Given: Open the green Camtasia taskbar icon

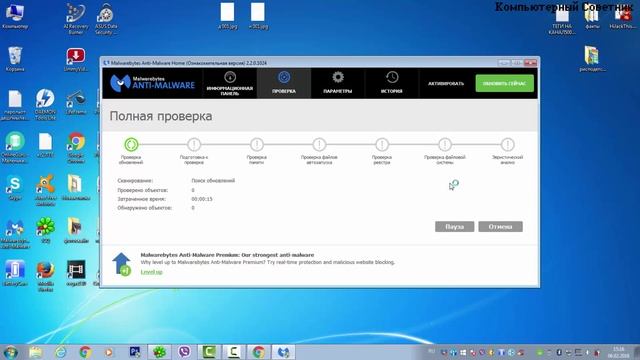Looking at the screenshot, I should tap(209, 351).
